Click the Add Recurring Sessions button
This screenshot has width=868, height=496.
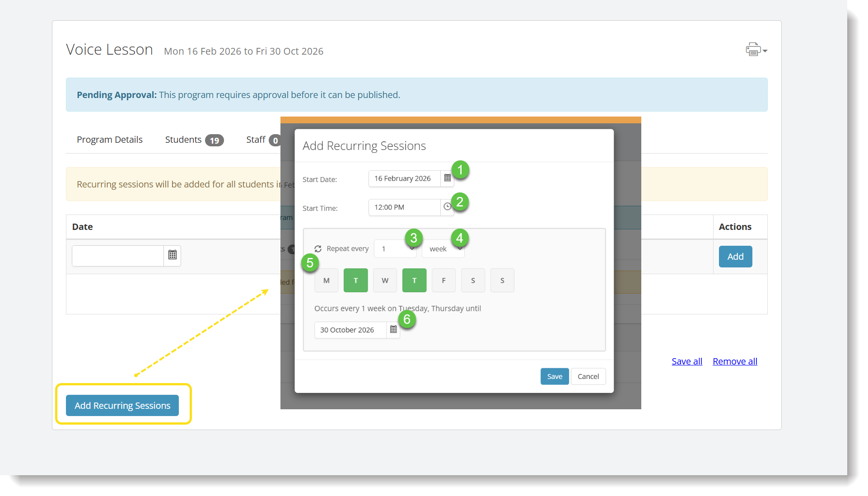[122, 406]
